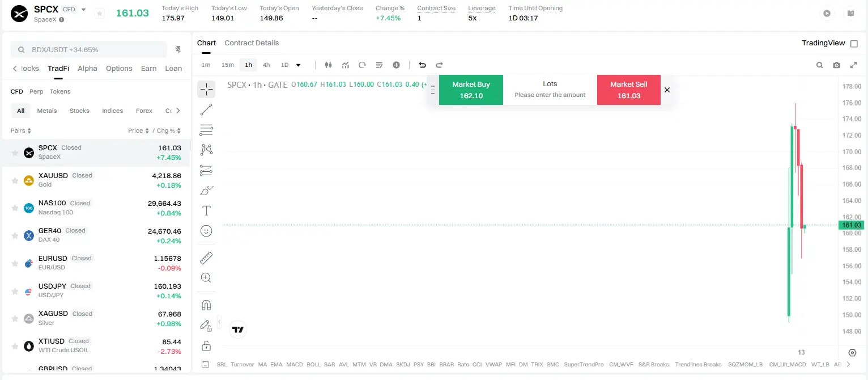Open the Options market tab

point(119,68)
